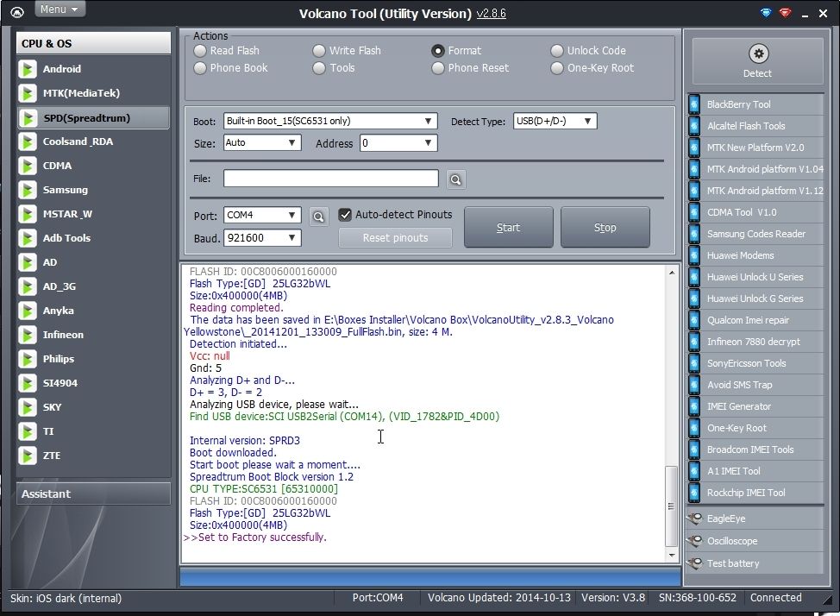Click the log scrollbar thumb
This screenshot has width=840, height=616.
click(x=671, y=506)
